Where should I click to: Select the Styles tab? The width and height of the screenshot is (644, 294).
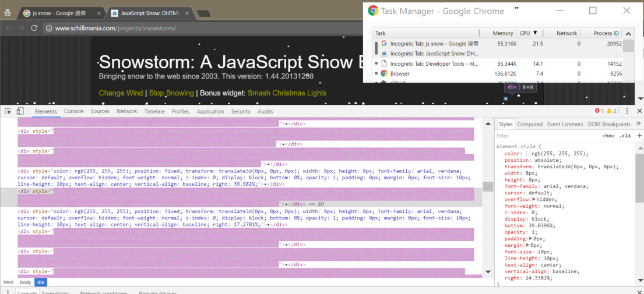506,124
